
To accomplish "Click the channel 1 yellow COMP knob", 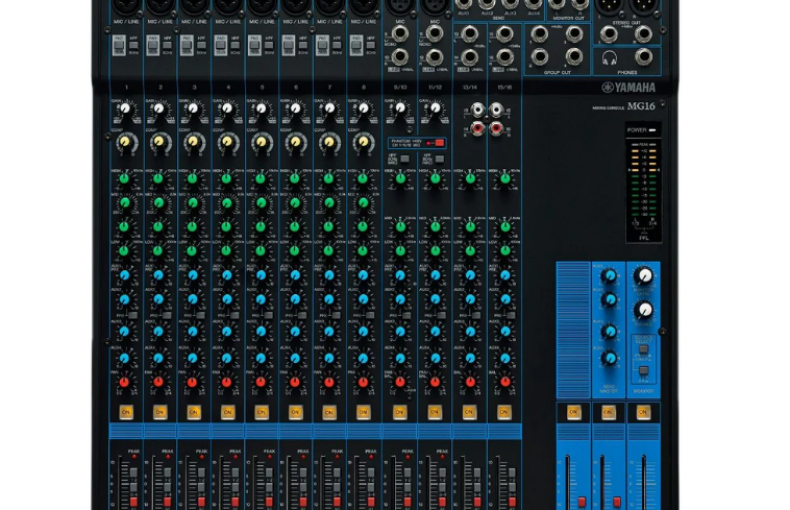I will (x=126, y=142).
